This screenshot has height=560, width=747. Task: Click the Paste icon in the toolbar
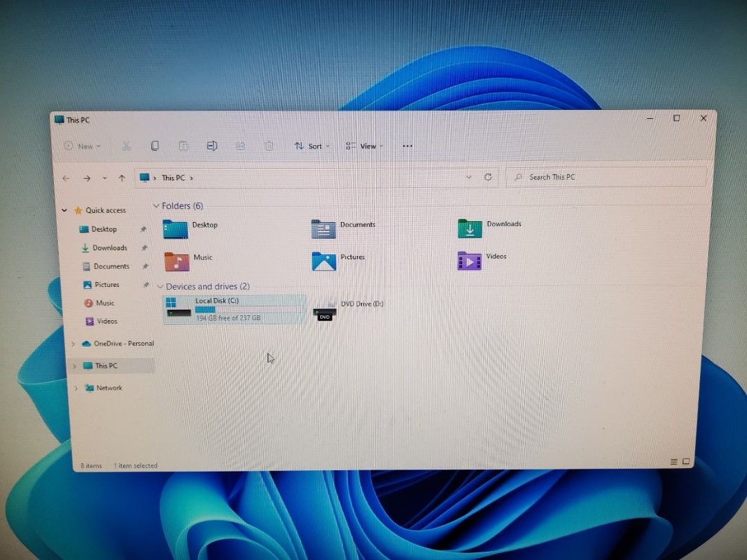pyautogui.click(x=183, y=146)
